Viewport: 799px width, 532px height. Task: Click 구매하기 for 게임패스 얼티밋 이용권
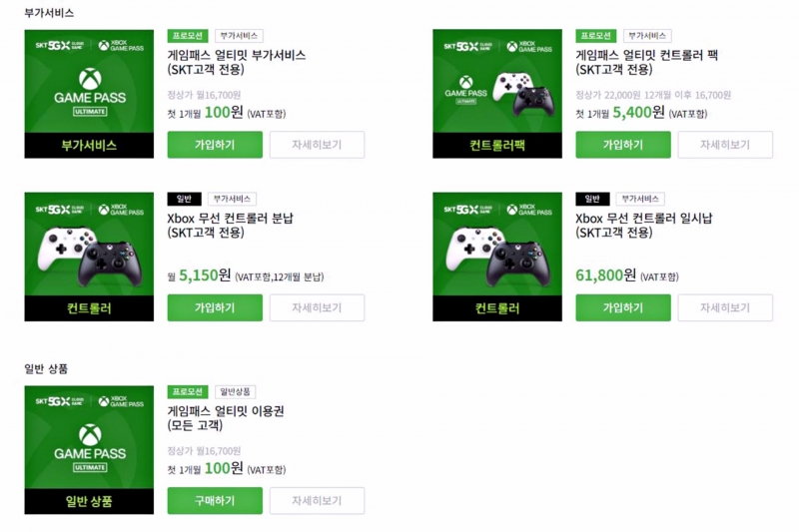(215, 500)
